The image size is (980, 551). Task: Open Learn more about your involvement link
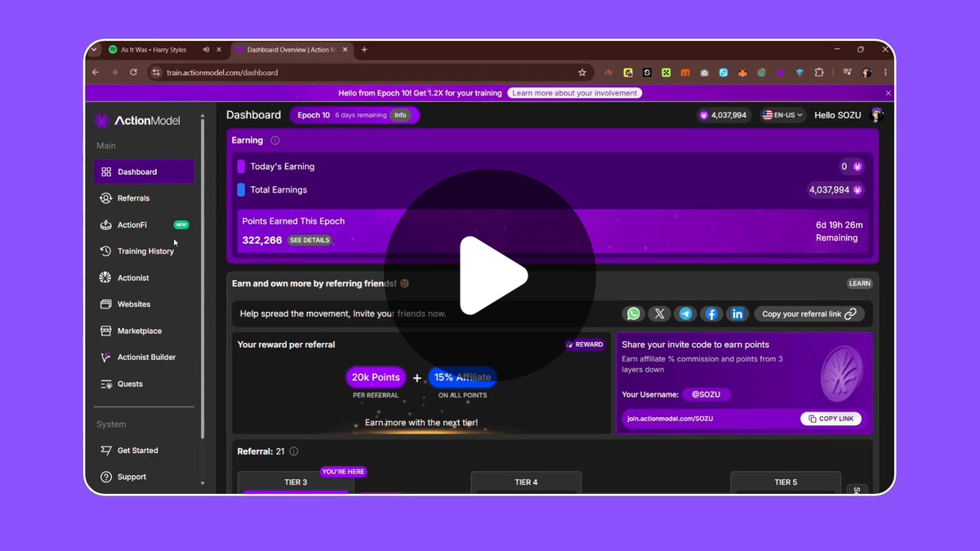[x=575, y=93]
